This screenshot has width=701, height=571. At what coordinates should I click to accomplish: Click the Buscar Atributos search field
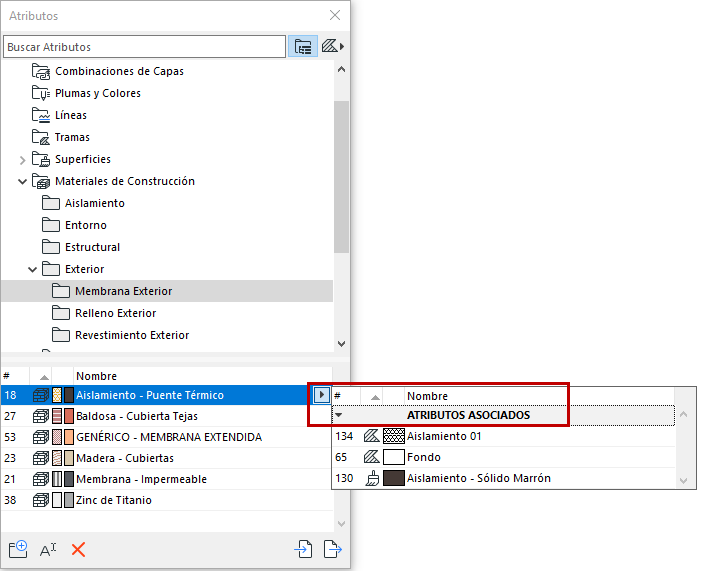(144, 47)
